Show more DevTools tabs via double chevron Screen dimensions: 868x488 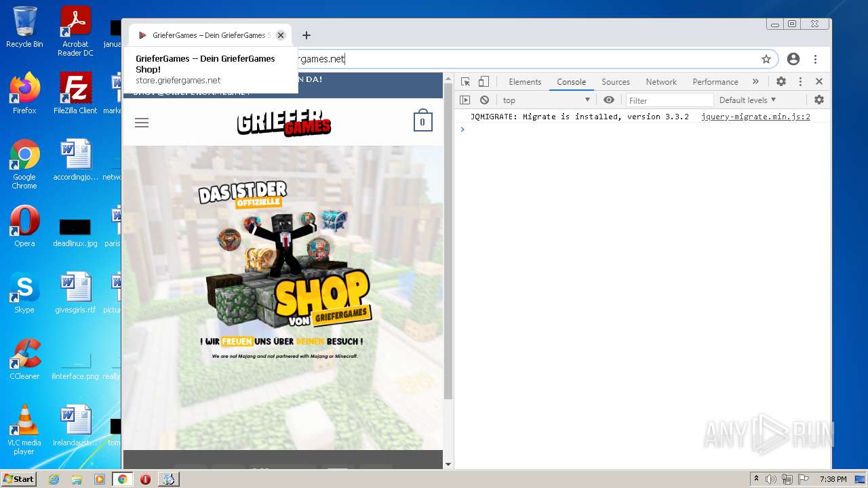[755, 81]
